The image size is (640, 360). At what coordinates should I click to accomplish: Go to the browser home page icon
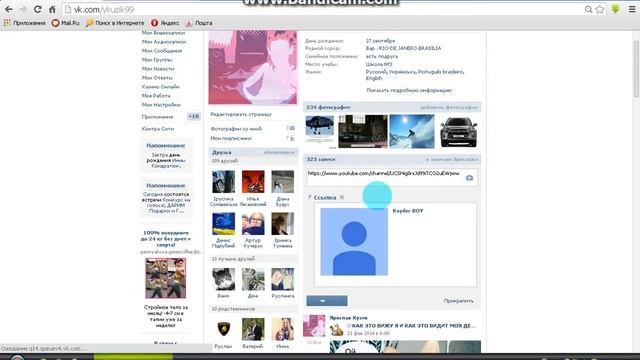point(52,9)
